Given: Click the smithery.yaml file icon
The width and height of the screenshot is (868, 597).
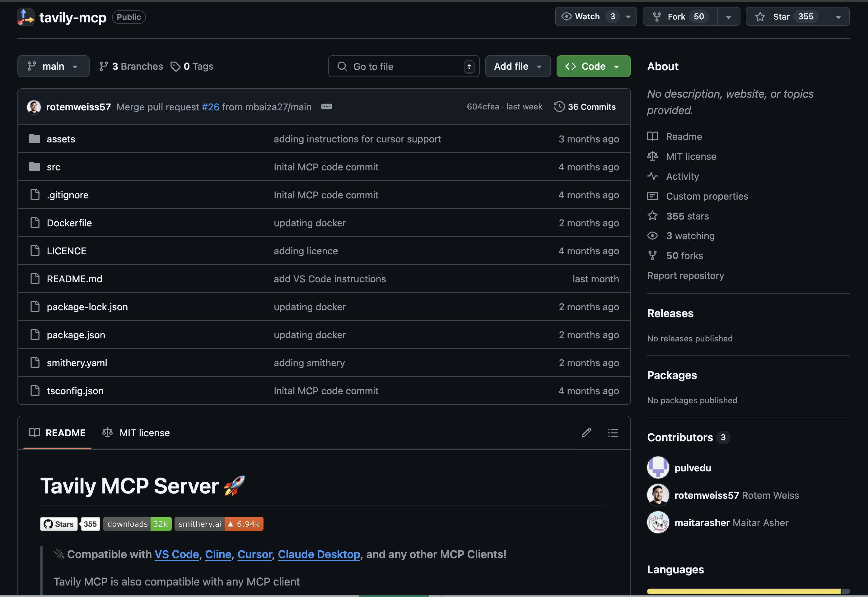Looking at the screenshot, I should 35,363.
